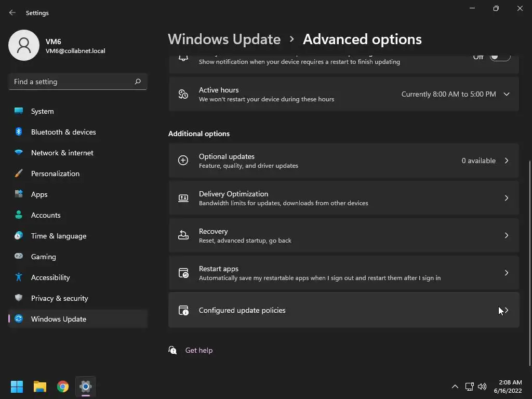Viewport: 532px width, 399px height.
Task: Click the back arrow button
Action: tap(12, 12)
